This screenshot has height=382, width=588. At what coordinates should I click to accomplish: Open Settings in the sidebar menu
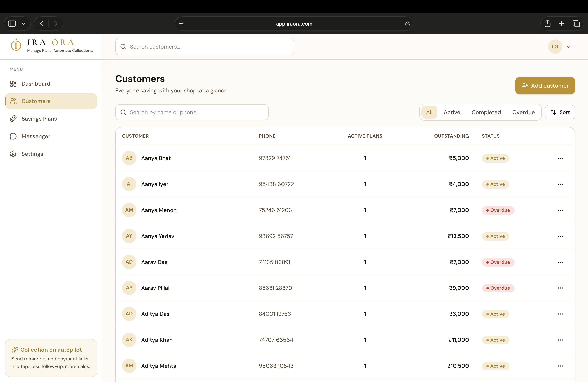click(51, 154)
